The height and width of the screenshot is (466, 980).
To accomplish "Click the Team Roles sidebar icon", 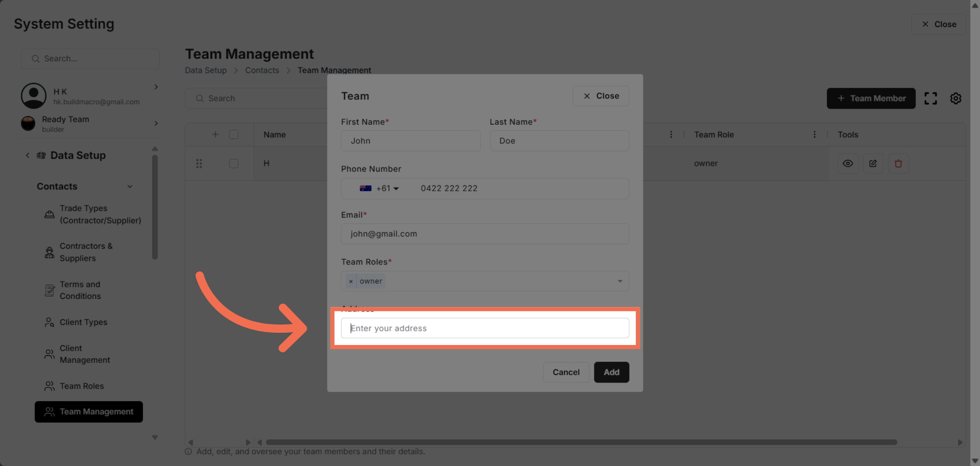I will pos(49,385).
